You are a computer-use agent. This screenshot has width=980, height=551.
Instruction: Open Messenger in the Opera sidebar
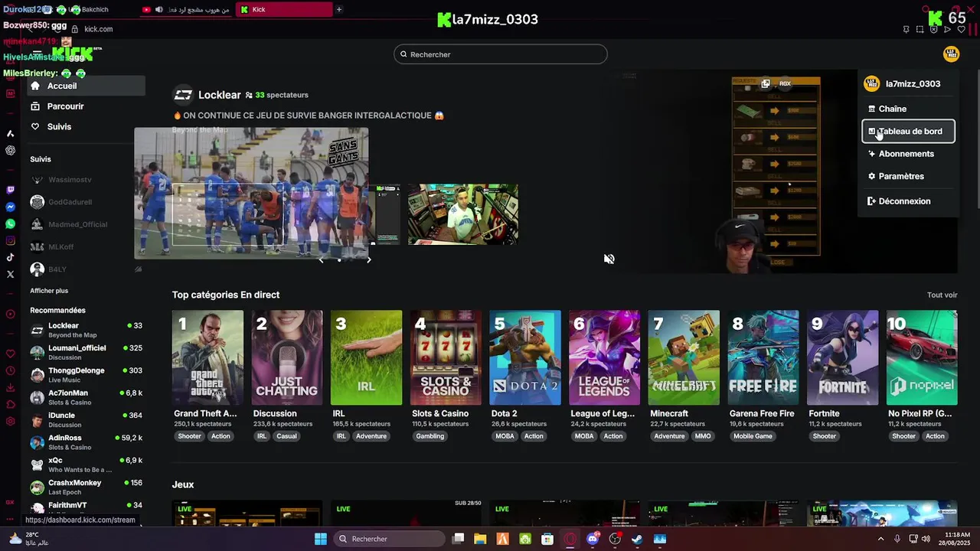[10, 207]
